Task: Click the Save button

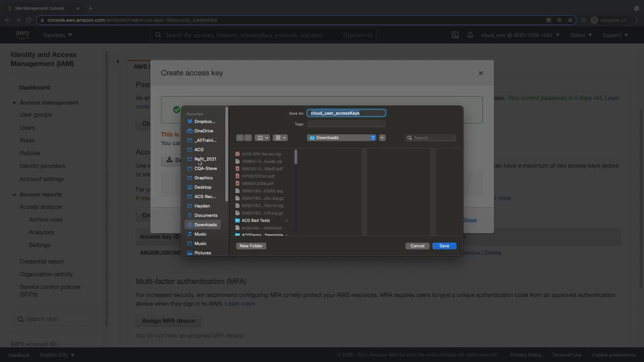Action: pos(444,246)
